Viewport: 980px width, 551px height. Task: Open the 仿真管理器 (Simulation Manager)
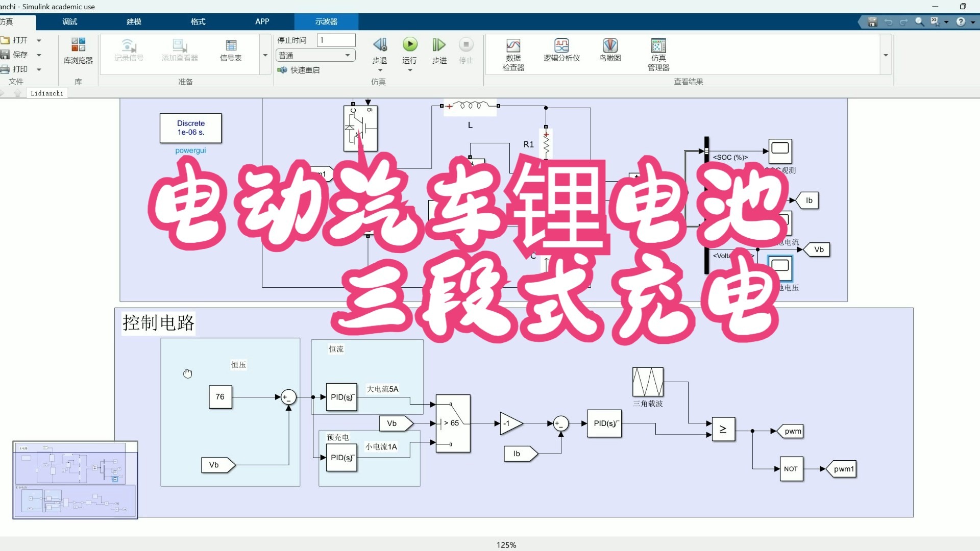click(657, 51)
